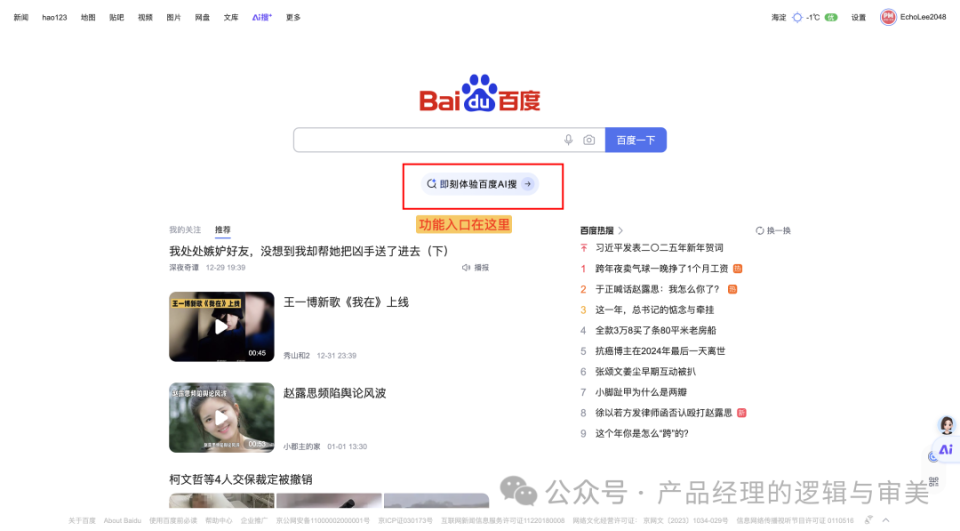Switch to the 推荐 tab
Viewport: 960px width, 531px height.
click(x=223, y=230)
